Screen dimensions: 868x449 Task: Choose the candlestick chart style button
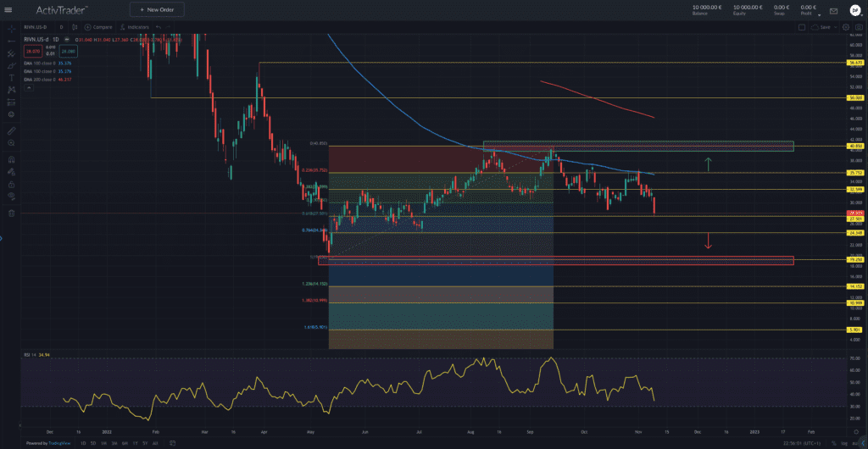click(x=74, y=27)
